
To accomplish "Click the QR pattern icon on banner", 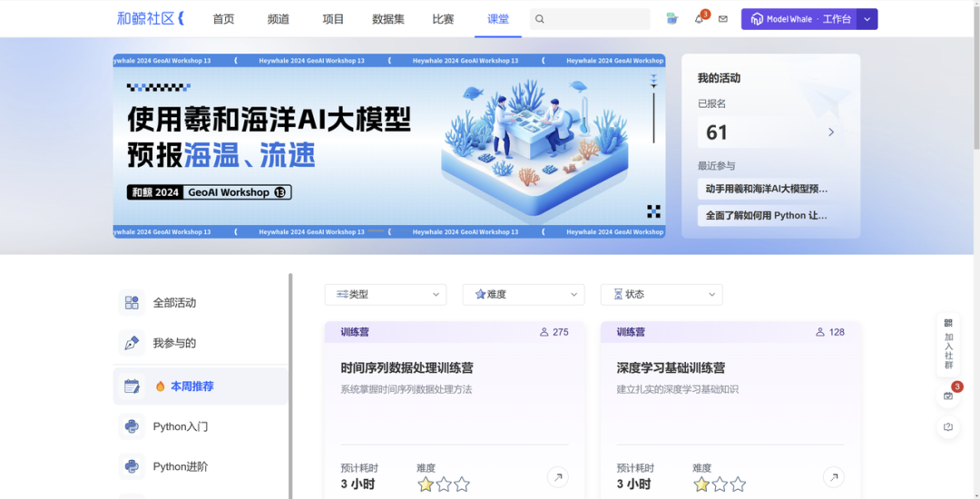I will click(653, 211).
